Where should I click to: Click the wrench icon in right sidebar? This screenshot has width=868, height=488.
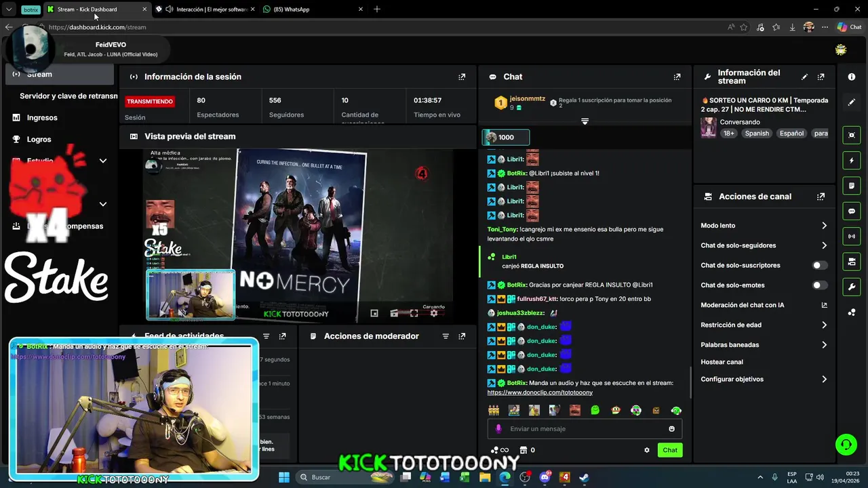(852, 287)
